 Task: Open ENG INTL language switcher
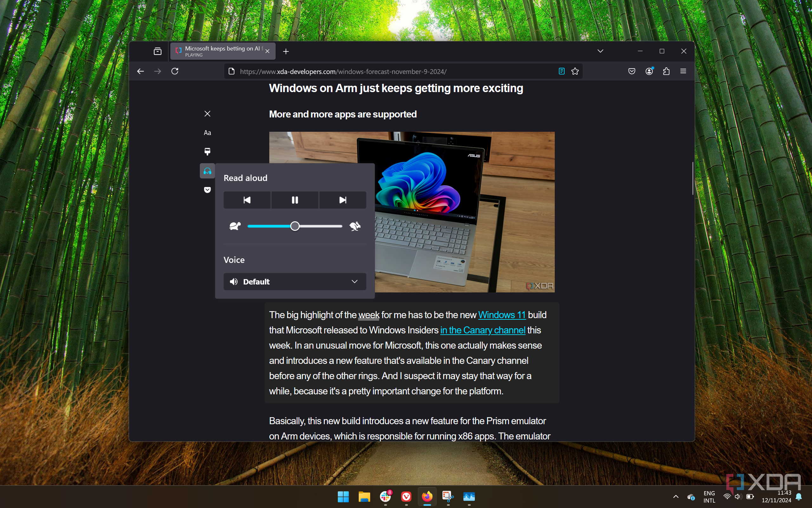pyautogui.click(x=709, y=497)
